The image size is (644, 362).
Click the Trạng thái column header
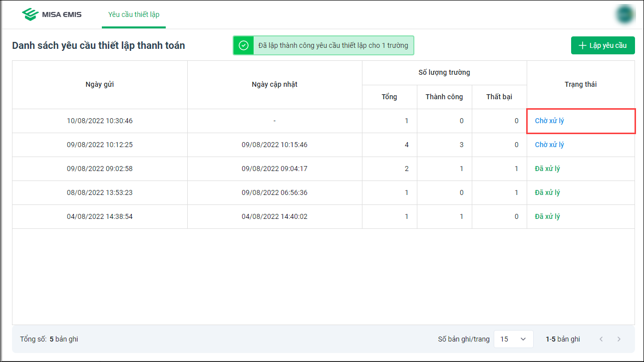tap(581, 84)
